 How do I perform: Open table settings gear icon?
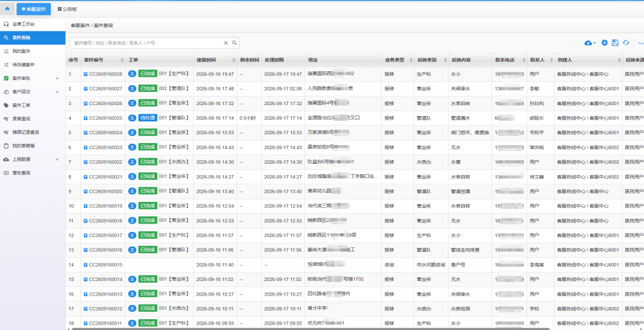tap(605, 43)
